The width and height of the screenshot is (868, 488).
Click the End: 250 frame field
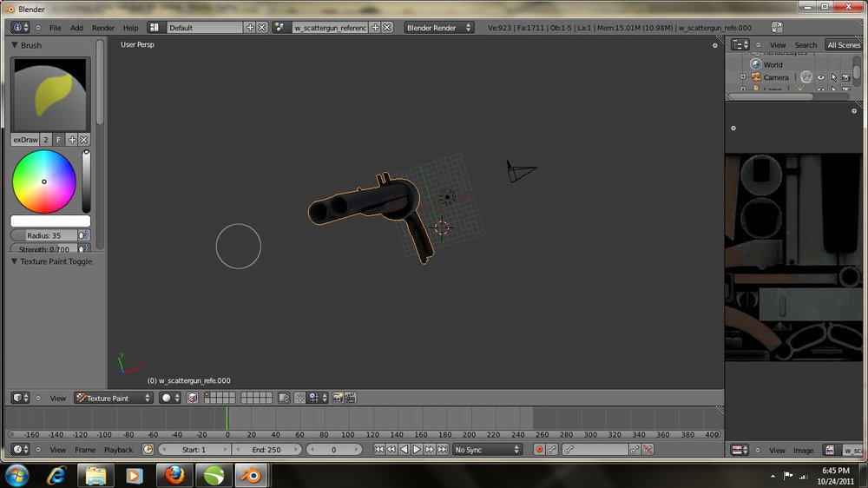(266, 450)
